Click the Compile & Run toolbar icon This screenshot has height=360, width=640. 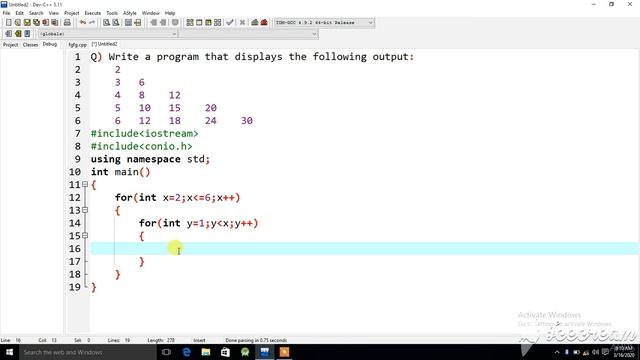coord(208,22)
